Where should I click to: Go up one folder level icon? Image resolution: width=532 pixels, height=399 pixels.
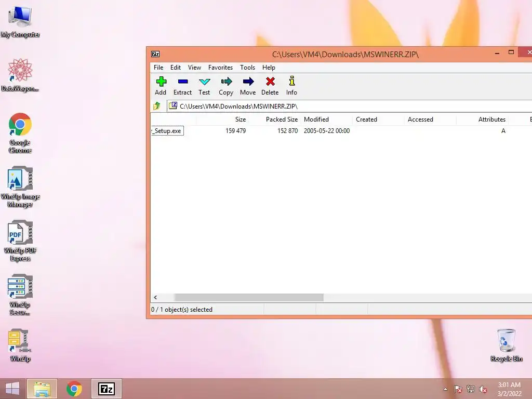(157, 106)
